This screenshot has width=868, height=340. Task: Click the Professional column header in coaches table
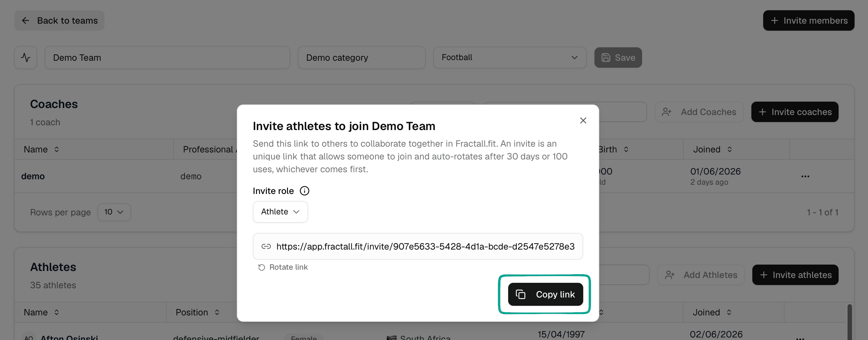point(210,149)
